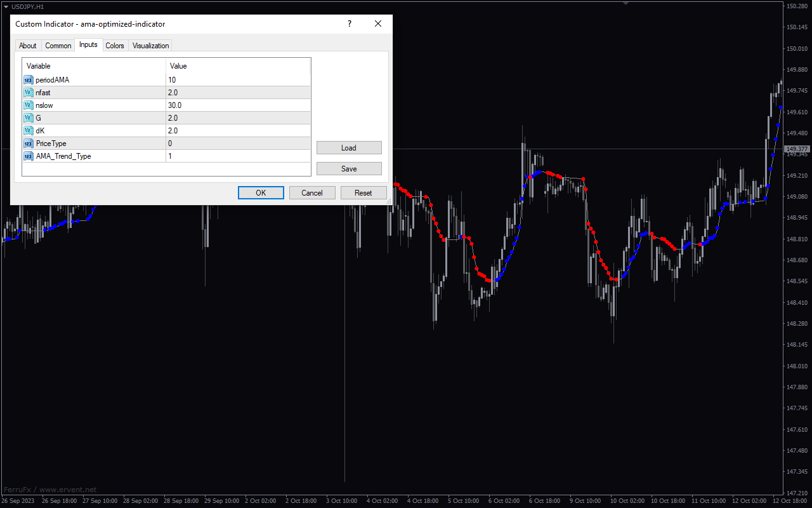Click the Load button
Screen dimensions: 812x508
click(349, 148)
